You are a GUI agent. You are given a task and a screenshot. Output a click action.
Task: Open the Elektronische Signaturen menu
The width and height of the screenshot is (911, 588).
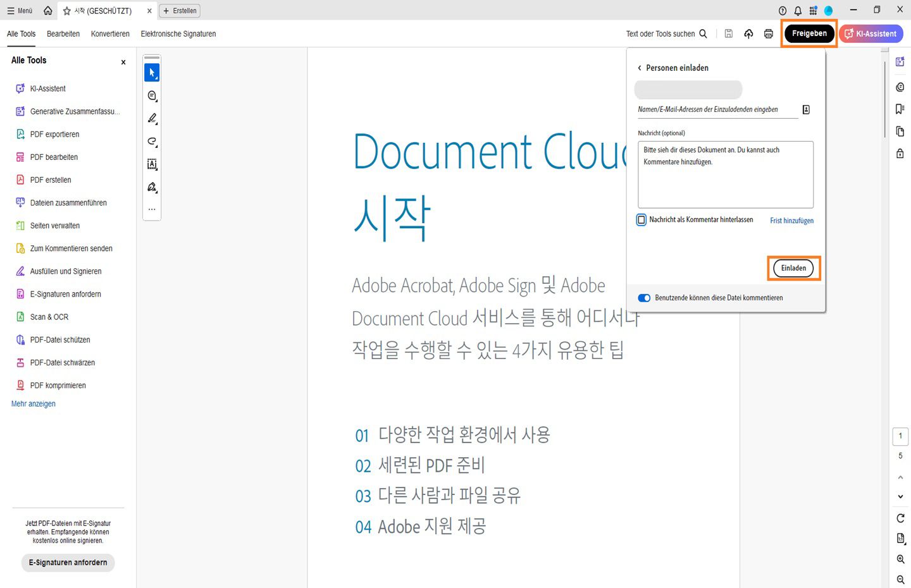pyautogui.click(x=178, y=34)
